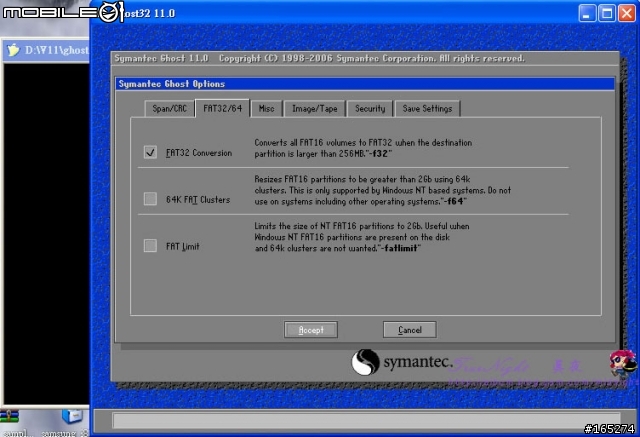Click the D:\W11\ghost folder window icon
Screen dimensions: 640x437
coord(13,50)
